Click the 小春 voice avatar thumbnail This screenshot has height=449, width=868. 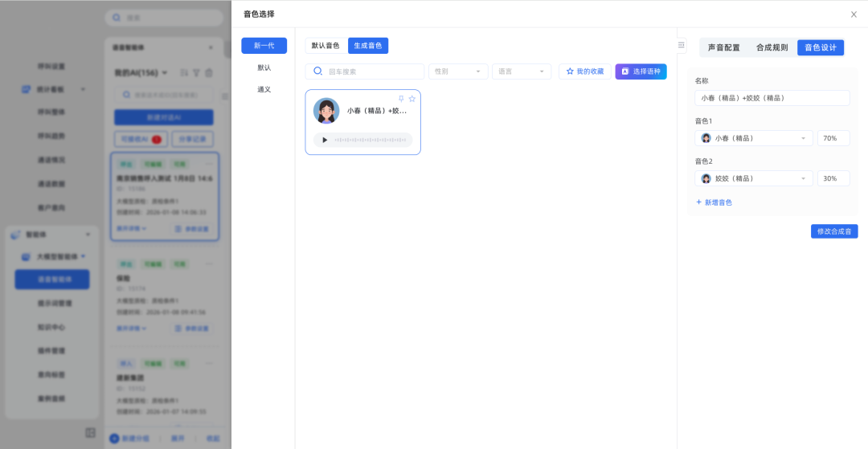tap(326, 111)
